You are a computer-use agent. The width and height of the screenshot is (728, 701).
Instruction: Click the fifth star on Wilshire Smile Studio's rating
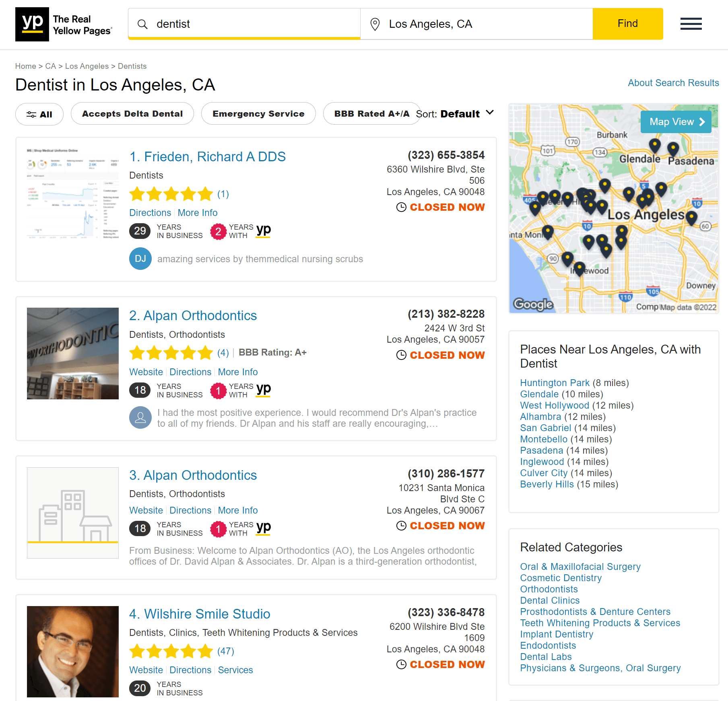[x=205, y=651]
